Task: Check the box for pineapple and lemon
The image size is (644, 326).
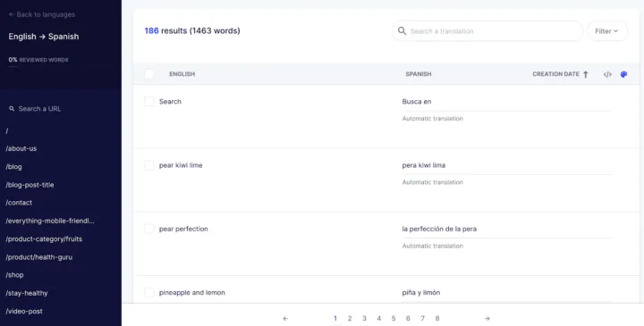Action: [149, 292]
